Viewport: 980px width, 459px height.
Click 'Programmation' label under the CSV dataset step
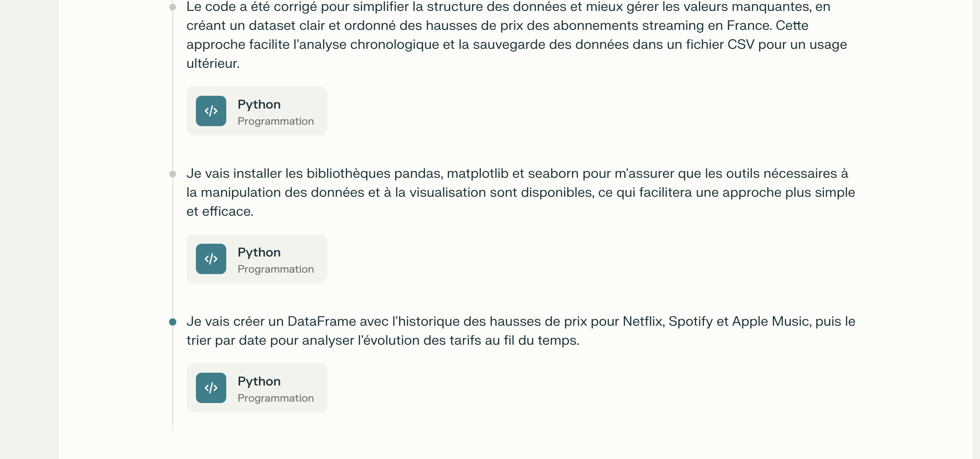tap(276, 121)
